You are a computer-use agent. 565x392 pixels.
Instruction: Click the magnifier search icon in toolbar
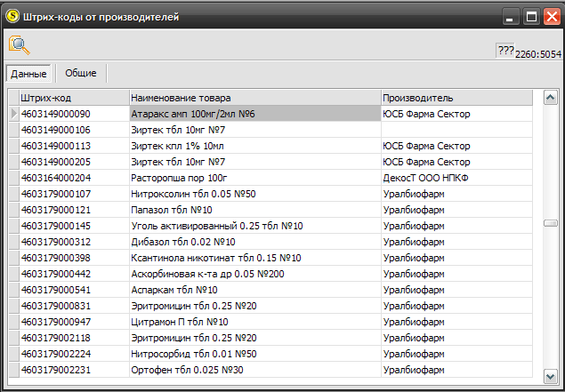19,45
